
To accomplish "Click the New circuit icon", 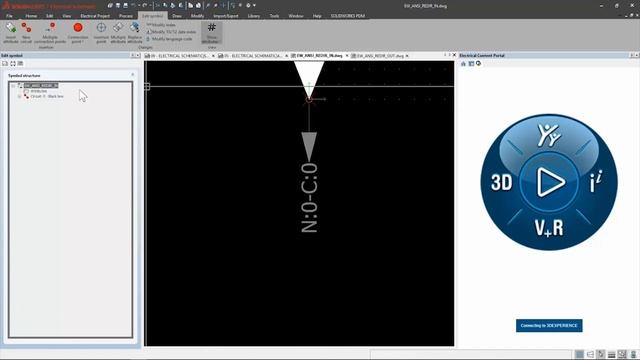I will (x=26, y=28).
